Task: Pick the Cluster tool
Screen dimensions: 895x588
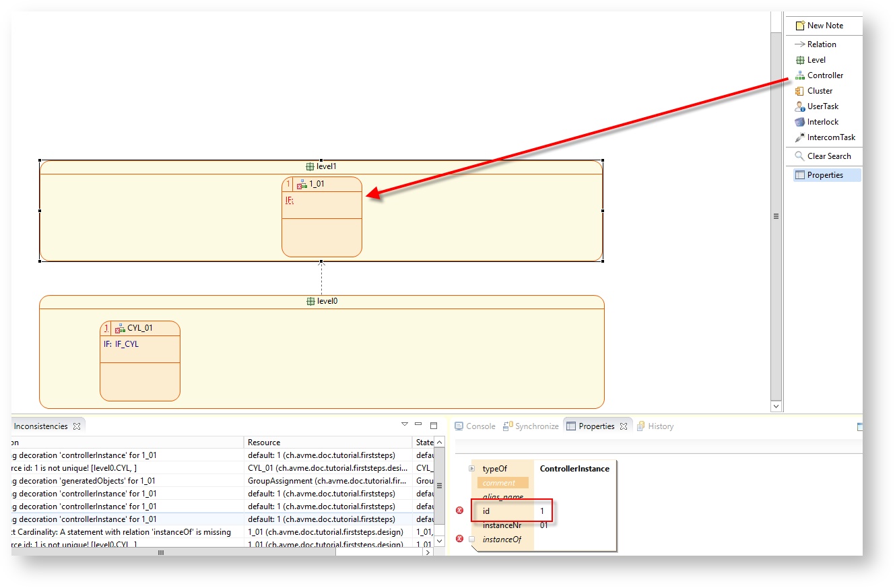Action: point(819,91)
